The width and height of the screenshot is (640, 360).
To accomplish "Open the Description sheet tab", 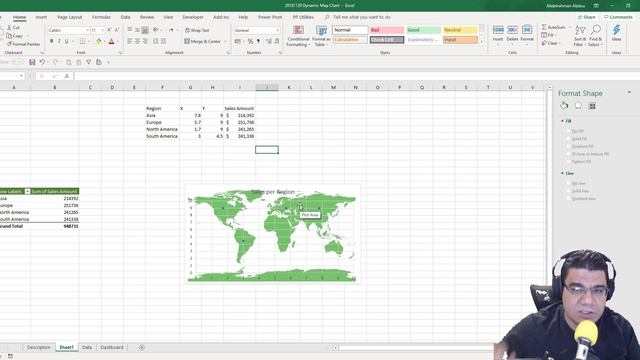I will click(x=38, y=347).
